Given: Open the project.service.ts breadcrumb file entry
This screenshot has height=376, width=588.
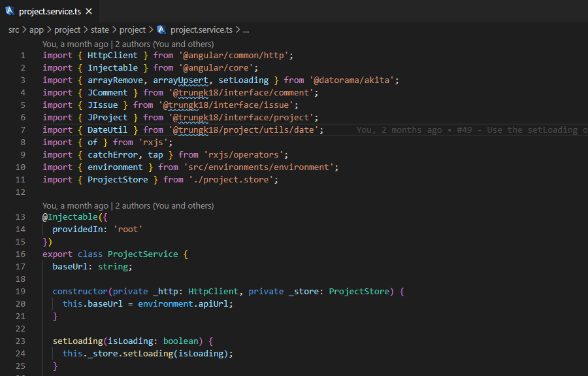Looking at the screenshot, I should click(201, 29).
